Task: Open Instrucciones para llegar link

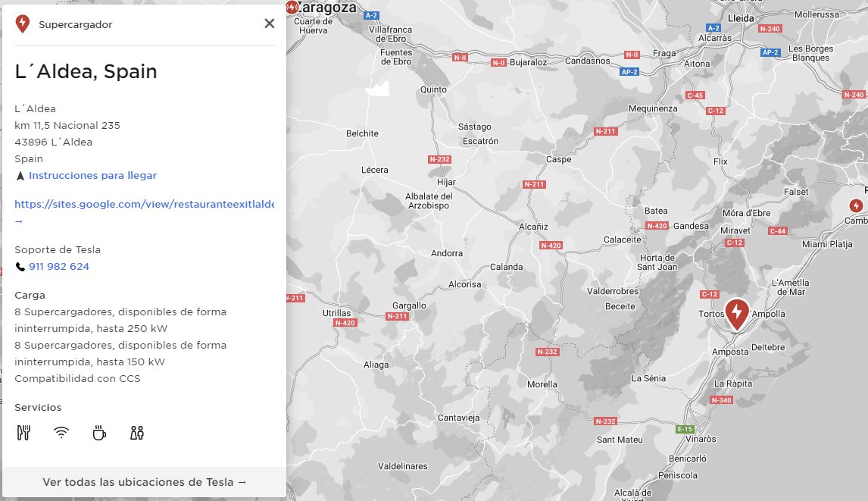Action: pos(92,175)
